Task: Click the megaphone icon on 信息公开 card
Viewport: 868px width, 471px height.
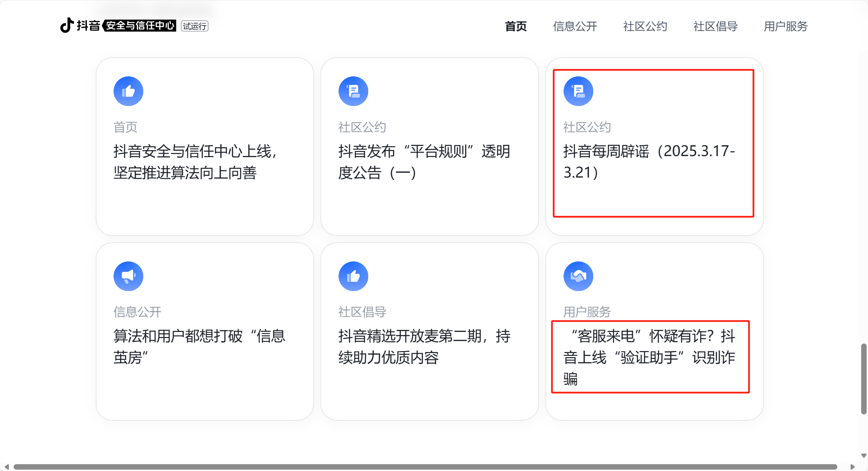Action: [x=128, y=276]
